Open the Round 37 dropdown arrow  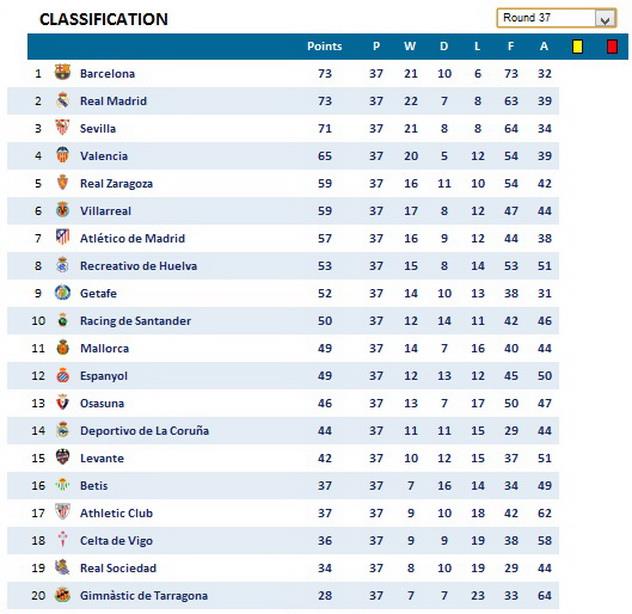604,18
